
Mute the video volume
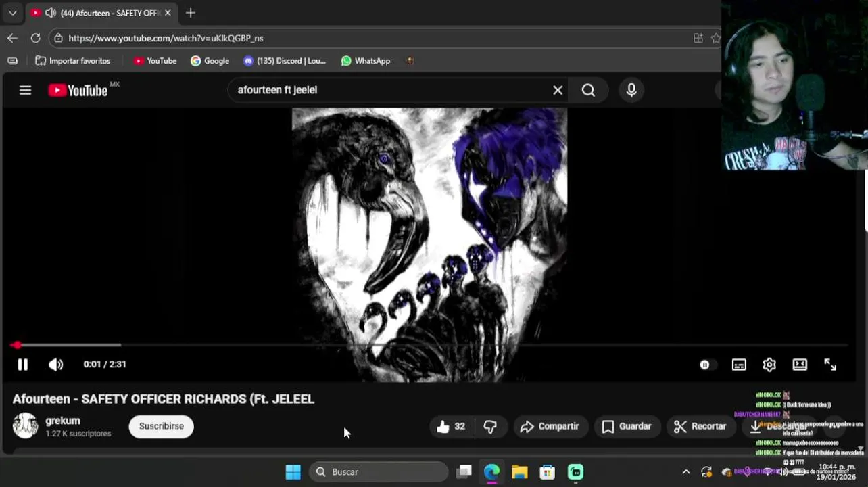pos(55,365)
